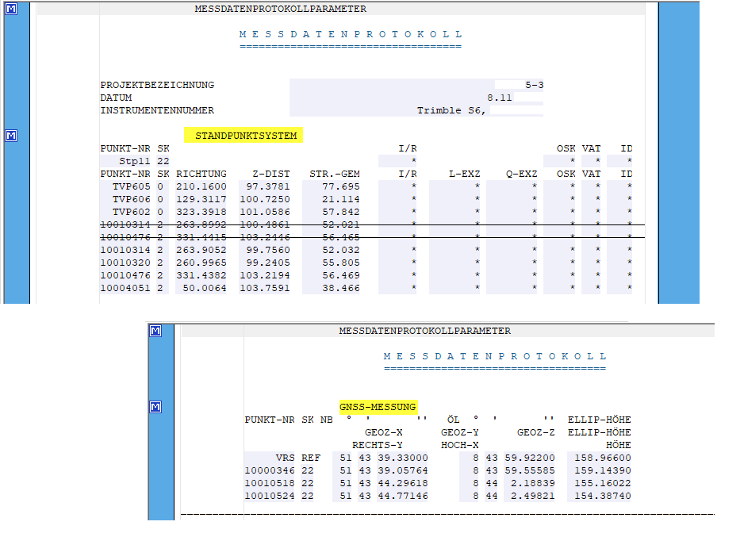The width and height of the screenshot is (744, 560).
Task: Select point 10010320 in the standpoint table
Action: (125, 263)
